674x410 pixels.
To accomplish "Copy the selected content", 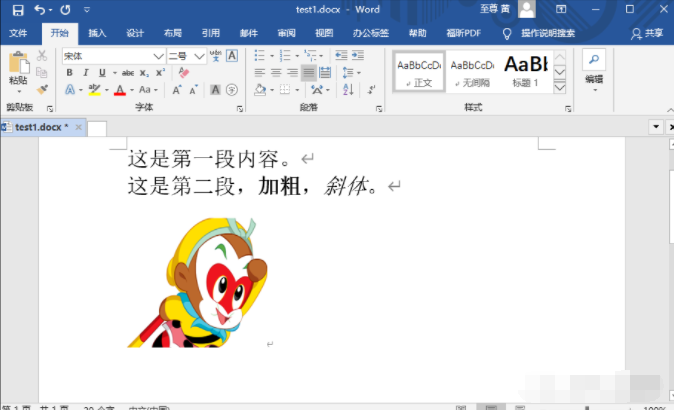I will pyautogui.click(x=42, y=72).
